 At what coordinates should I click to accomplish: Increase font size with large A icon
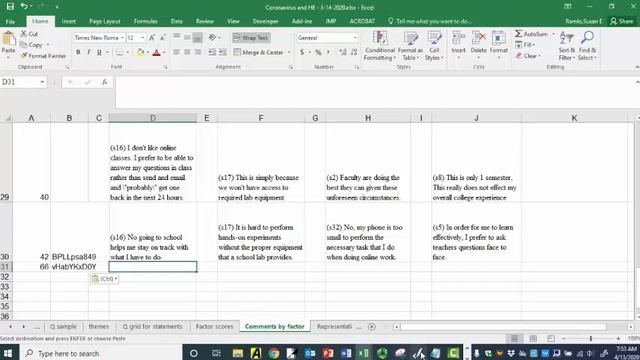pyautogui.click(x=152, y=38)
